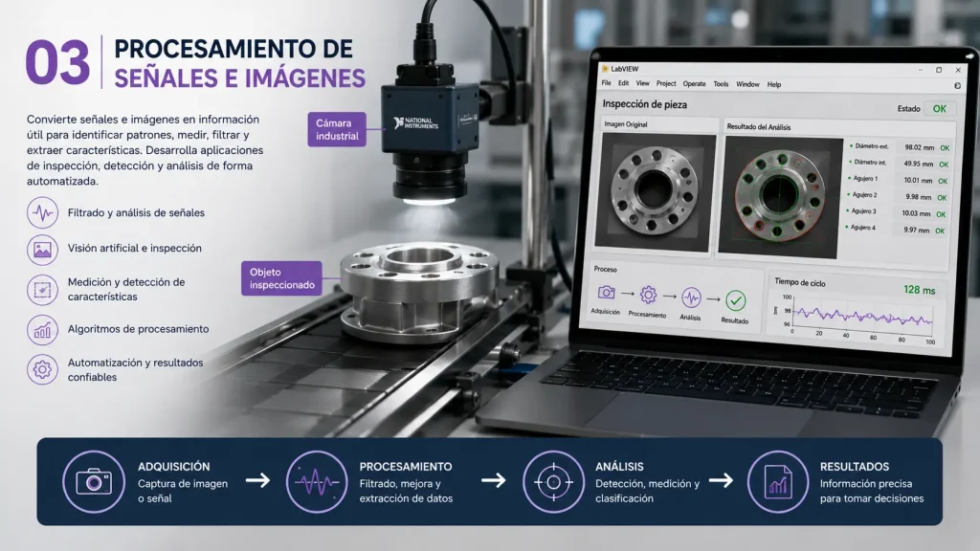Click the Resultados report icon in bottom banner
Viewport: 980px width, 551px height.
777,482
